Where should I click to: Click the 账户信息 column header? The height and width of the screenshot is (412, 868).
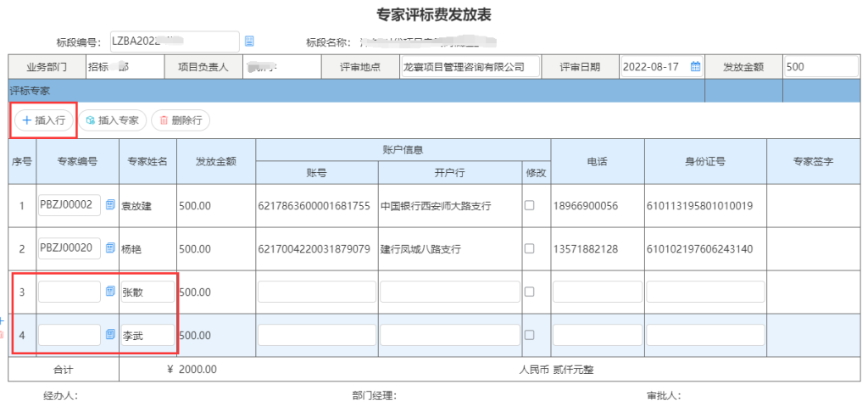click(x=403, y=149)
